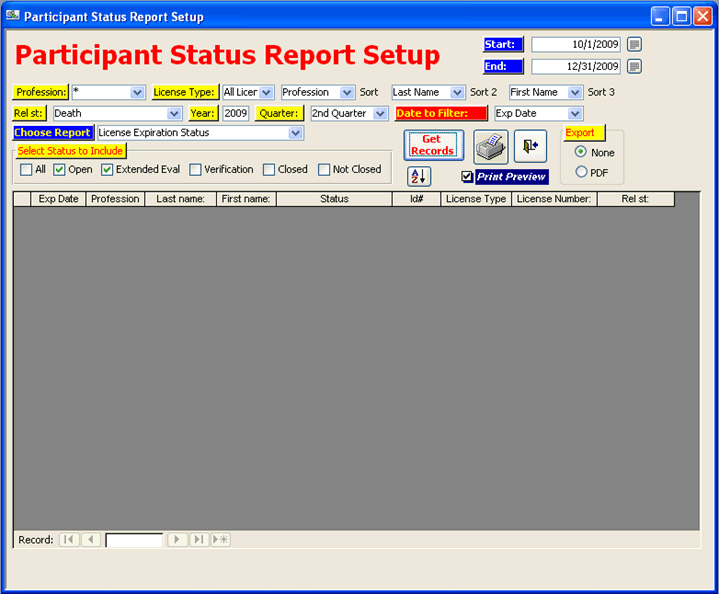Open the Start date calendar picker icon

pyautogui.click(x=634, y=45)
